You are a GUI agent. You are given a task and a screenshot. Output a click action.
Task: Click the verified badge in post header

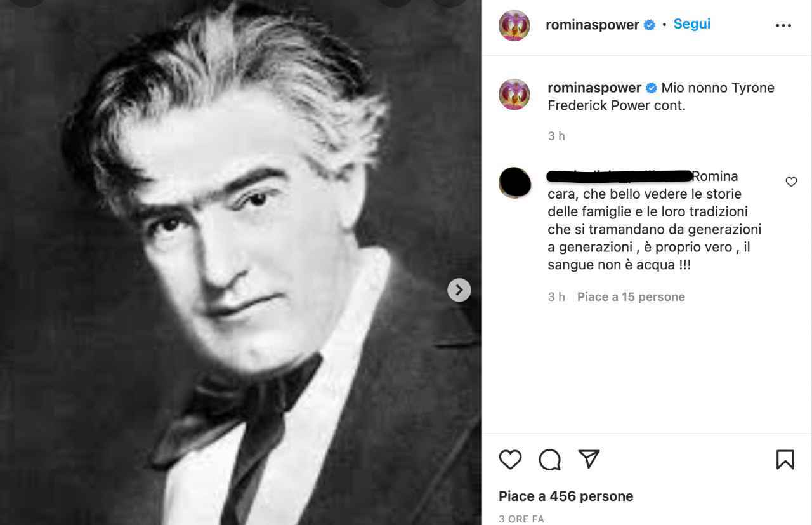[650, 25]
